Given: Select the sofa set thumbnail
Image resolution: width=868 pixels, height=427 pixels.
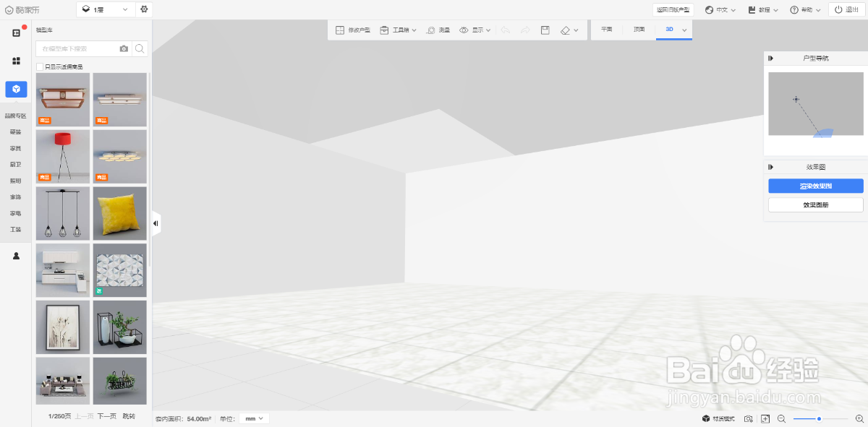Looking at the screenshot, I should point(63,381).
